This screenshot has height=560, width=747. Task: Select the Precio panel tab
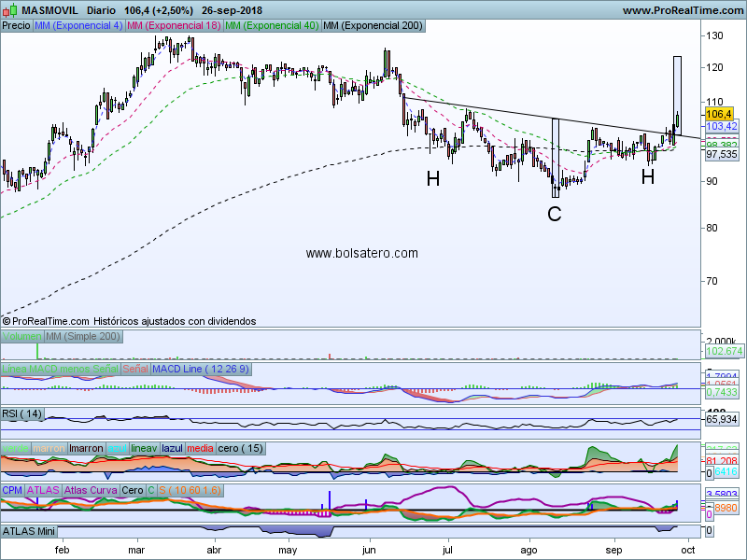[x=16, y=26]
